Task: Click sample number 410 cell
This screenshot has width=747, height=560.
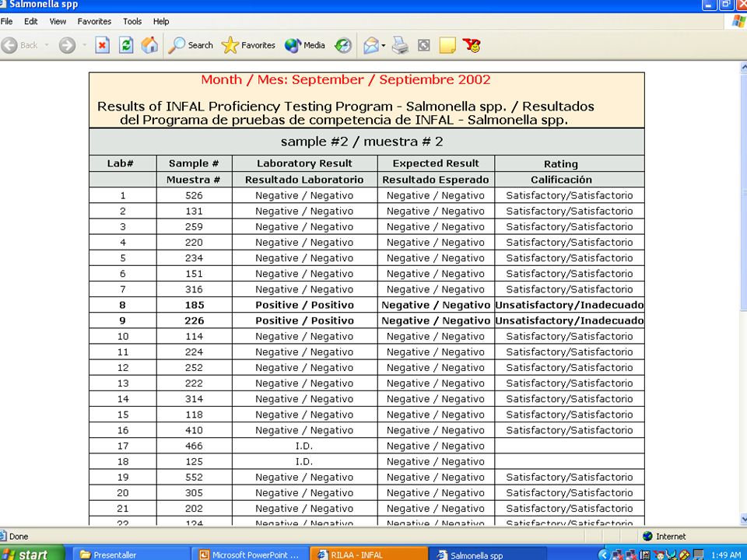Action: pyautogui.click(x=194, y=430)
